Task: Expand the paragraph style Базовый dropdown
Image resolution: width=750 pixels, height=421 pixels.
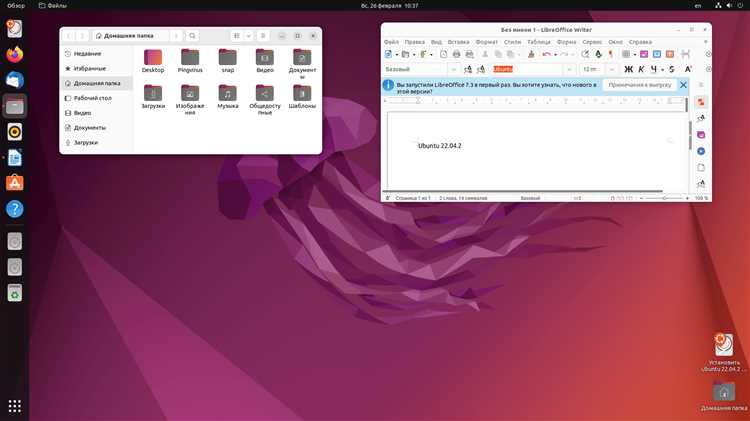Action: (454, 69)
